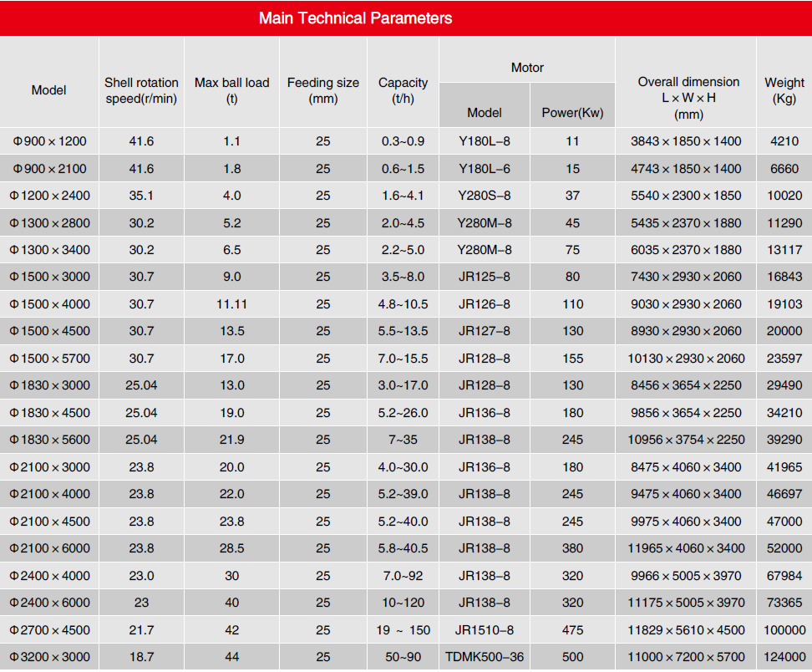812x672 pixels.
Task: Click model cell 'Φ1830×3000'
Action: tap(49, 385)
